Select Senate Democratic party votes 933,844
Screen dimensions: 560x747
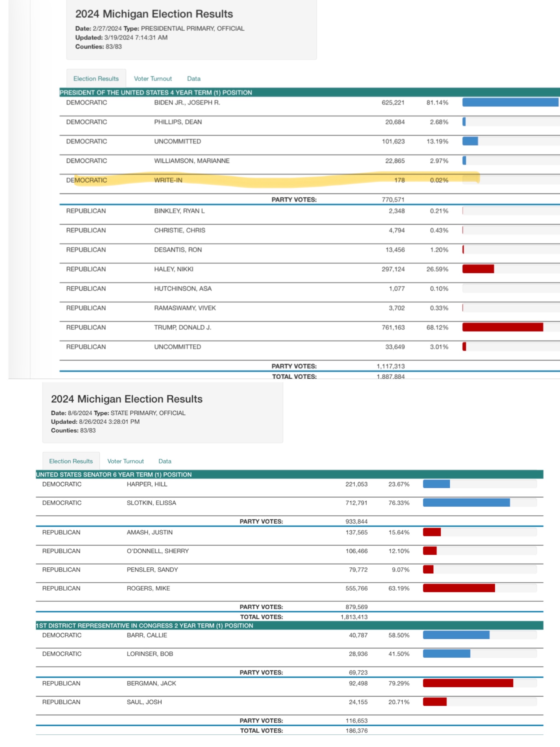(356, 521)
